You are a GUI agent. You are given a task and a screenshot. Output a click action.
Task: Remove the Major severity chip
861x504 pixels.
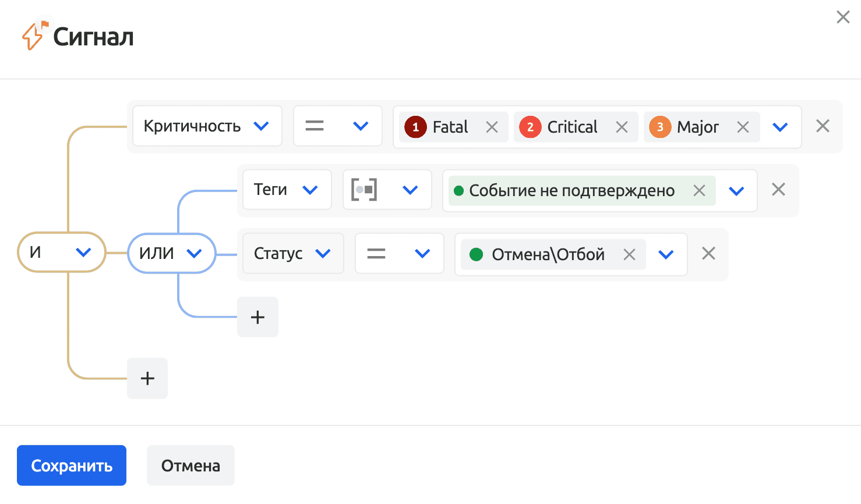pos(743,127)
